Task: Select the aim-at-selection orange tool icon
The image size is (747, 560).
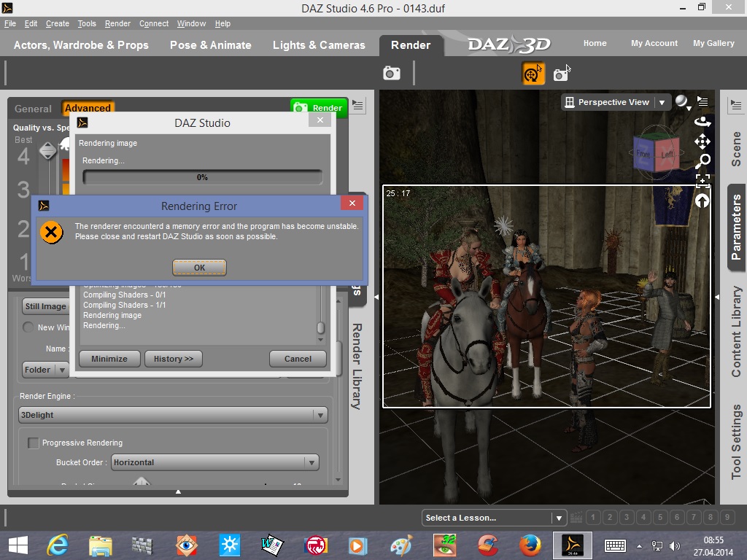Action: tap(533, 74)
